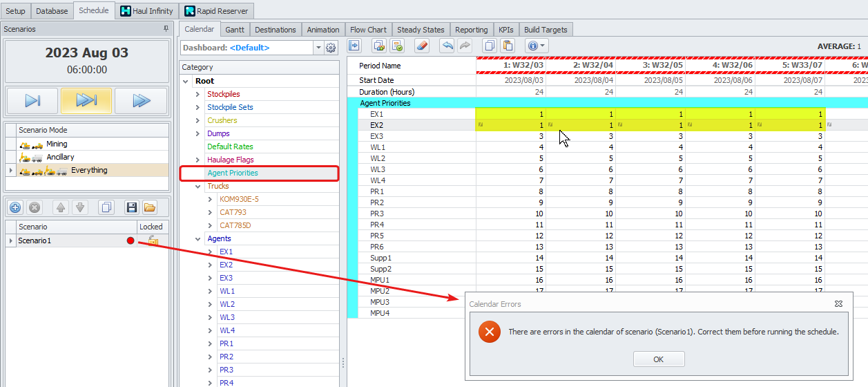Select EX1 priority cell for period W32/03
Viewport: 868px width, 387px height.
510,114
